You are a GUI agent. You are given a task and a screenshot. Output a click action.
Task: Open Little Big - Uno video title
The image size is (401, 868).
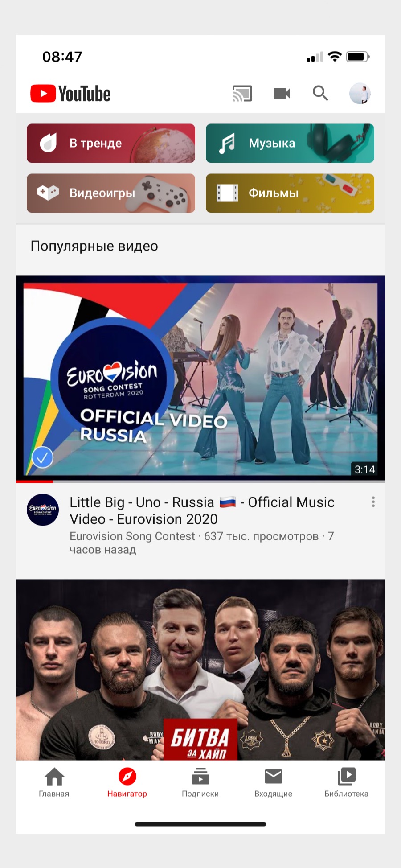point(202,510)
